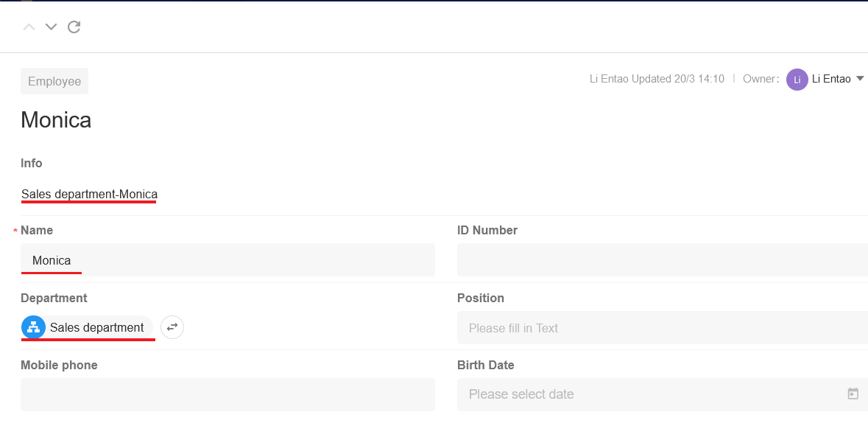Open the Birth Date date picker field

pyautogui.click(x=662, y=394)
